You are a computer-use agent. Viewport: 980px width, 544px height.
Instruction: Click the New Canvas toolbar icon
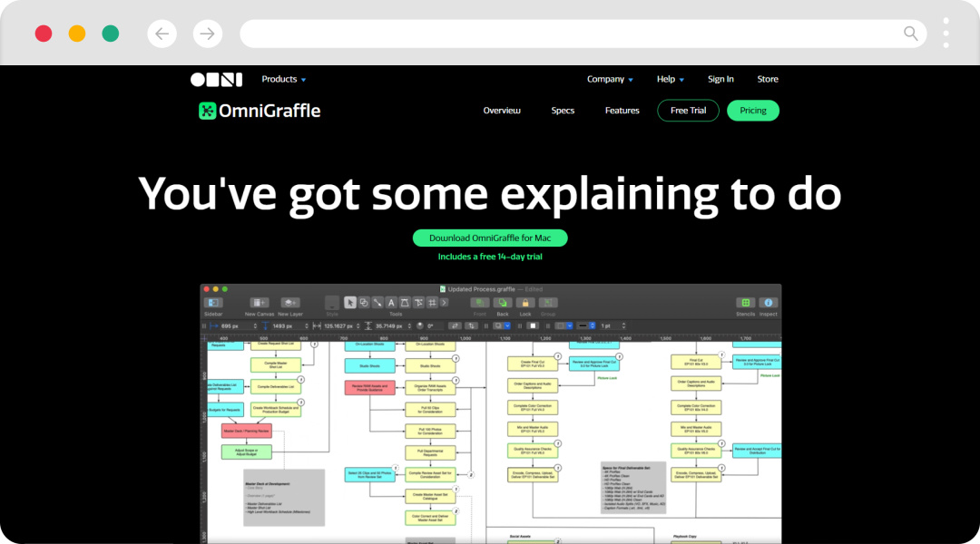[260, 303]
